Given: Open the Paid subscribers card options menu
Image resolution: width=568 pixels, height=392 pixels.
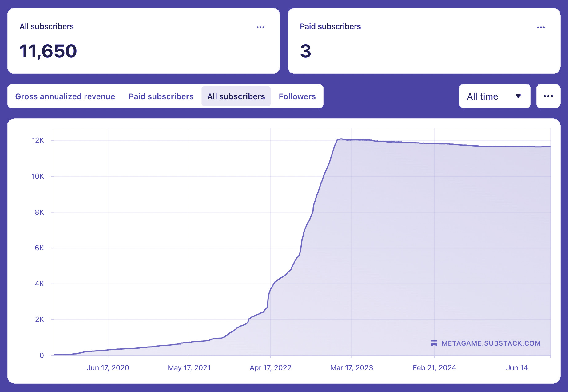Looking at the screenshot, I should click(x=541, y=27).
